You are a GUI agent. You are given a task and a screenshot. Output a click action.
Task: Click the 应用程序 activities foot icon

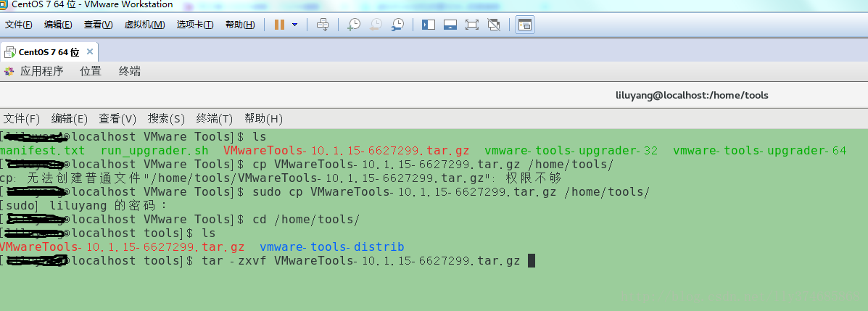pyautogui.click(x=8, y=71)
